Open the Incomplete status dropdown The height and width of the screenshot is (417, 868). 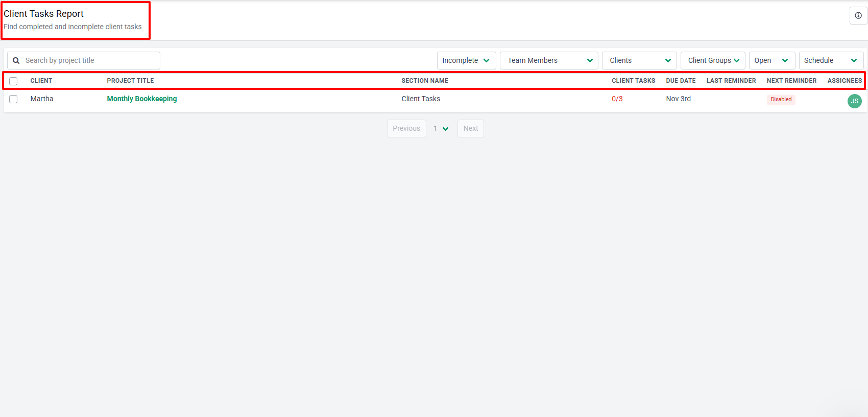466,60
